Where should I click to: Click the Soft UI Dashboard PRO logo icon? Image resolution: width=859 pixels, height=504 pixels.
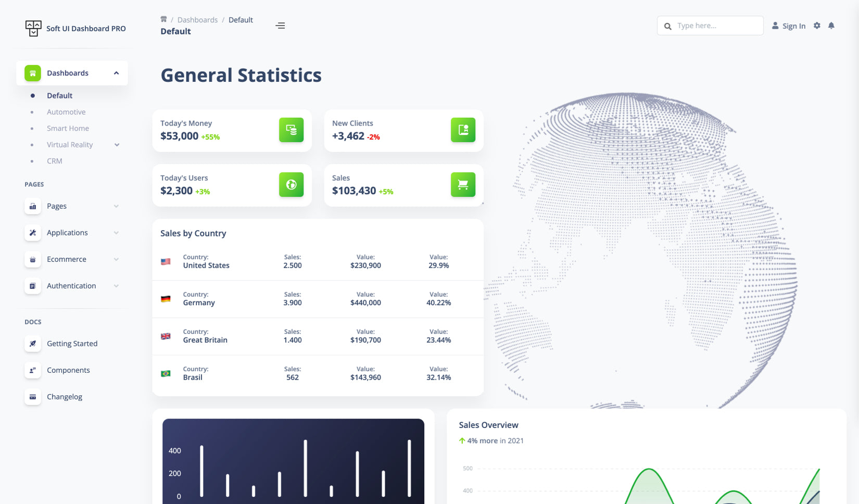click(33, 28)
